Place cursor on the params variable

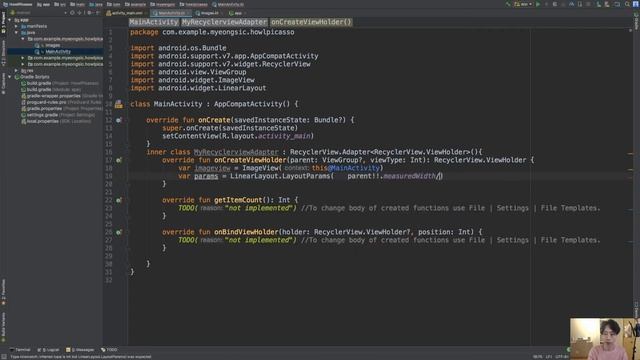click(206, 176)
